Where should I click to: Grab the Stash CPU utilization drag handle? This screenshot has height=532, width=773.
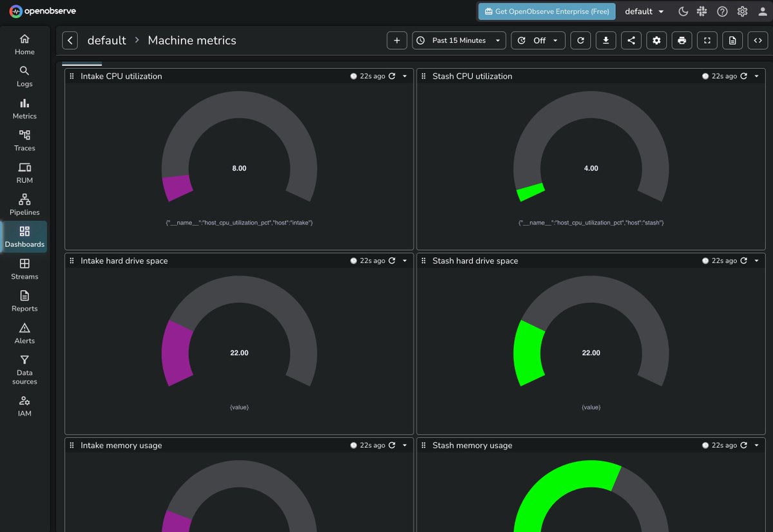point(424,76)
